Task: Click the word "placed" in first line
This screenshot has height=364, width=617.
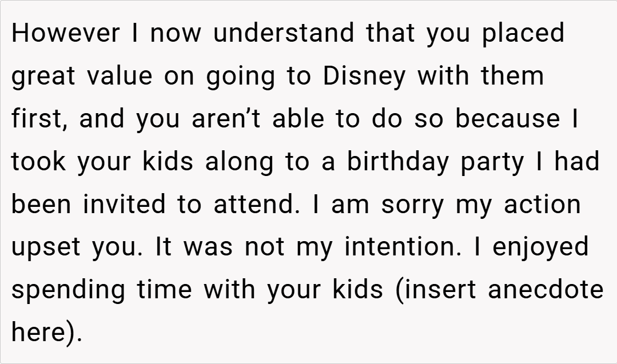Action: click(523, 33)
